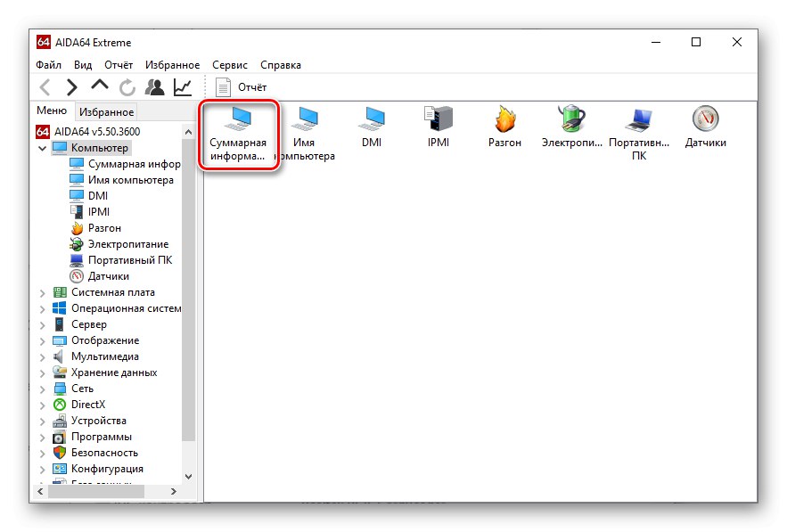The height and width of the screenshot is (532, 787).
Task: Click the Refresh toolbar icon
Action: 127,87
